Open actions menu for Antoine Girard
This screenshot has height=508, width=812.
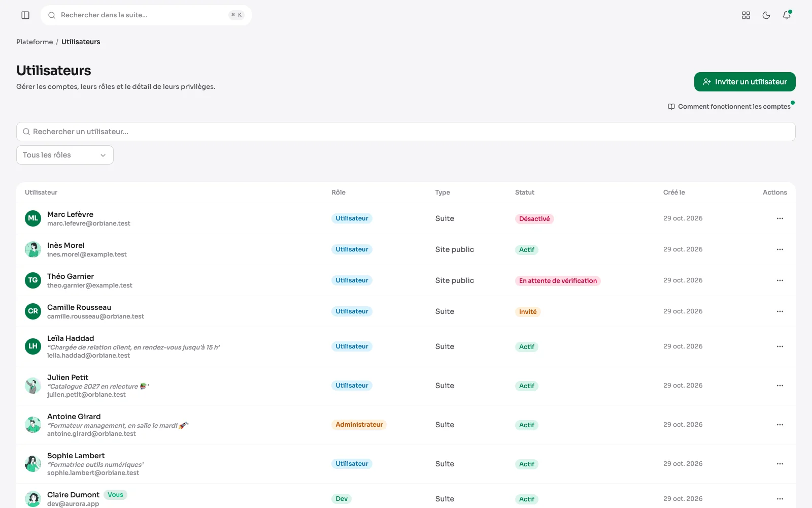pyautogui.click(x=780, y=425)
